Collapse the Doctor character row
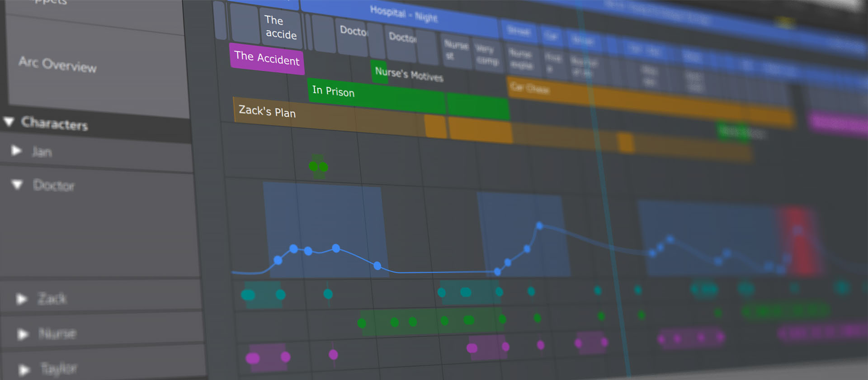Viewport: 868px width, 380px height. coord(18,184)
